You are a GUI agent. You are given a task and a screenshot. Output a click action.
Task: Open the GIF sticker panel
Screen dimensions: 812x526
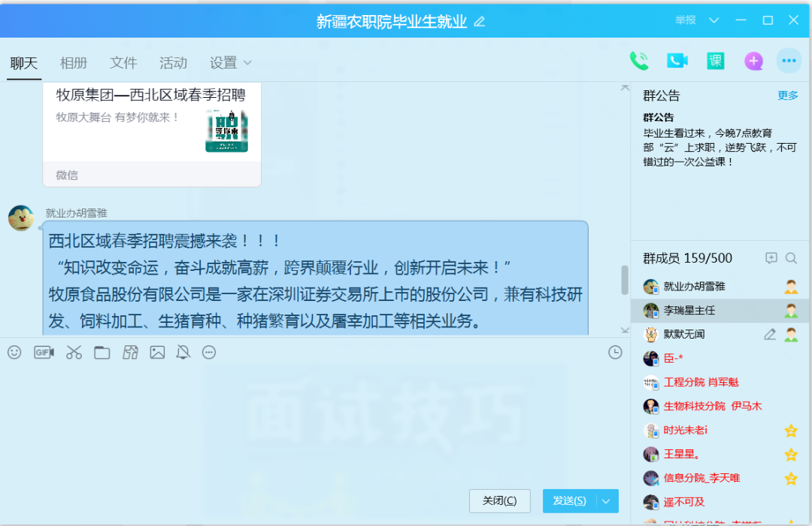(44, 352)
